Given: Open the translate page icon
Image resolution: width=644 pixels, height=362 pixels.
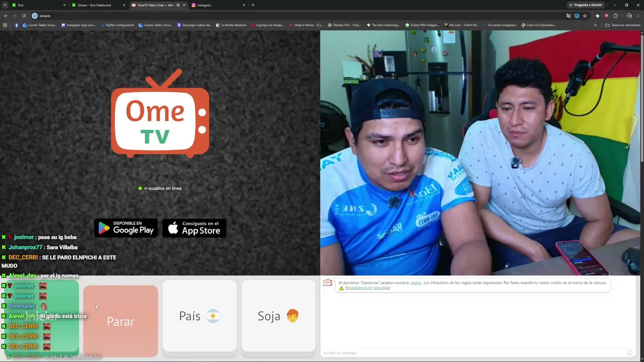Looking at the screenshot, I should pyautogui.click(x=568, y=16).
